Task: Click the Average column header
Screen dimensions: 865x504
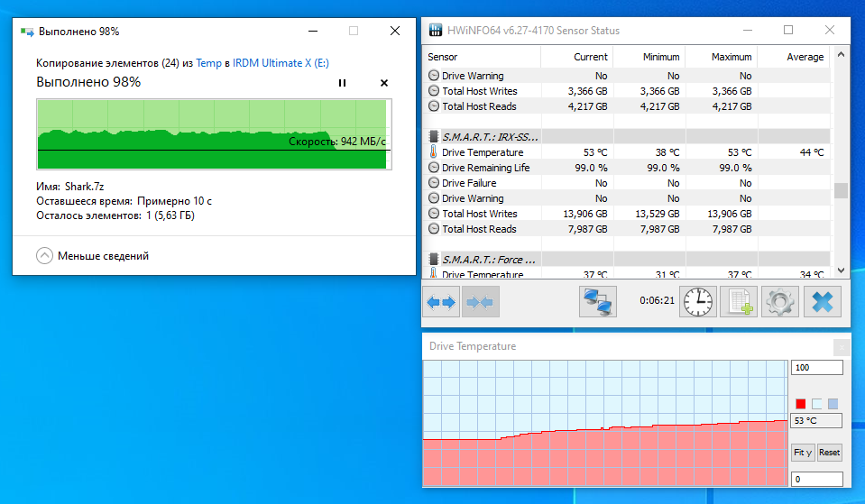Action: [x=793, y=57]
